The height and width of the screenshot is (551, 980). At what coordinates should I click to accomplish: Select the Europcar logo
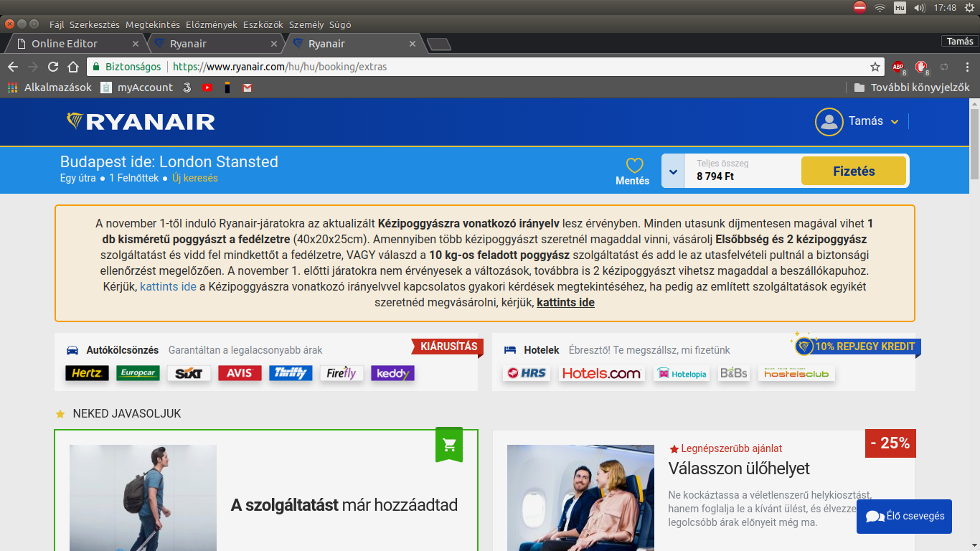[x=138, y=373]
